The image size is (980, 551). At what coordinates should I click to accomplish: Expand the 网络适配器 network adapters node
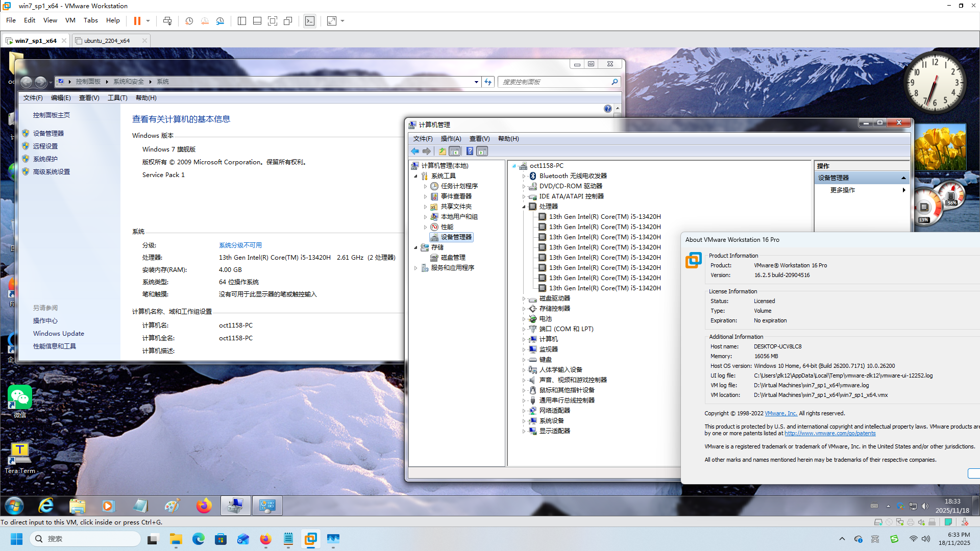pos(524,411)
